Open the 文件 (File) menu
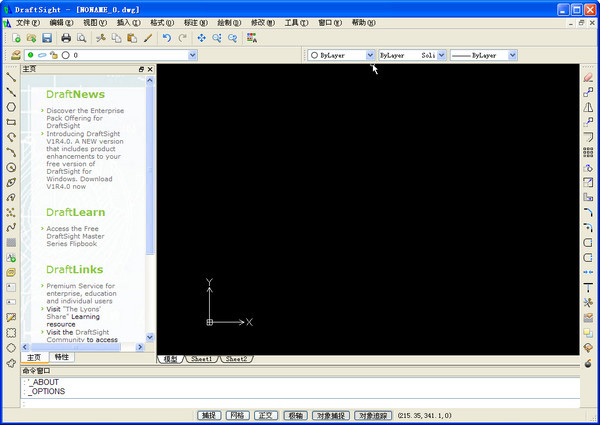This screenshot has height=425, width=600. pyautogui.click(x=28, y=21)
